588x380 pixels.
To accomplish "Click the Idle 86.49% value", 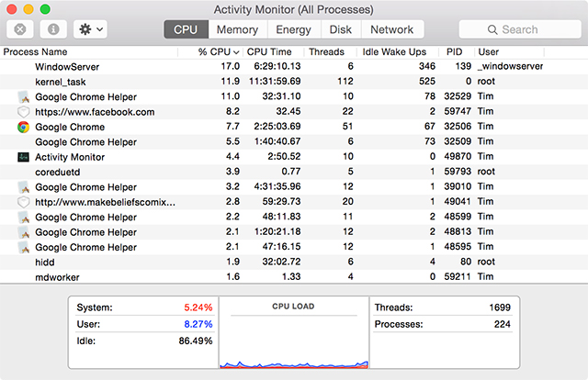I will pyautogui.click(x=196, y=341).
